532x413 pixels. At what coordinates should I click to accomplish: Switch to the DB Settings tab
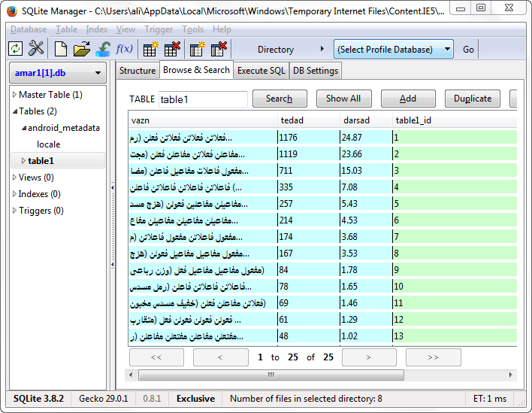pos(316,71)
